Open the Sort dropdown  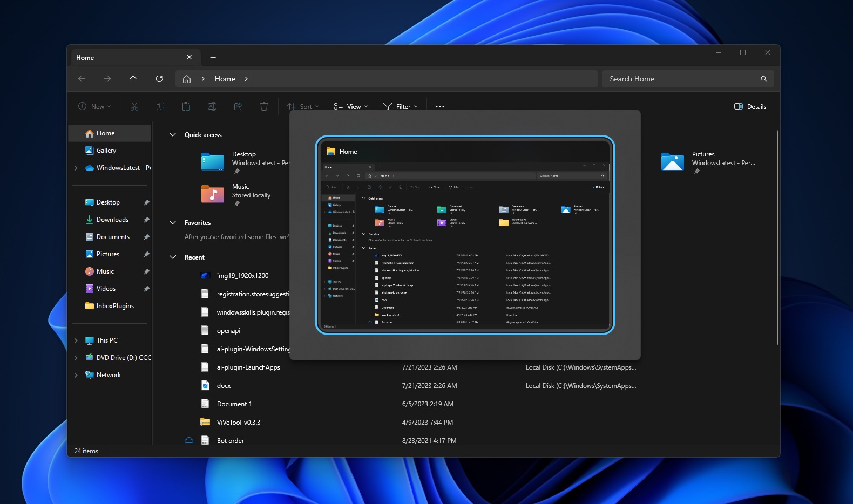point(303,106)
